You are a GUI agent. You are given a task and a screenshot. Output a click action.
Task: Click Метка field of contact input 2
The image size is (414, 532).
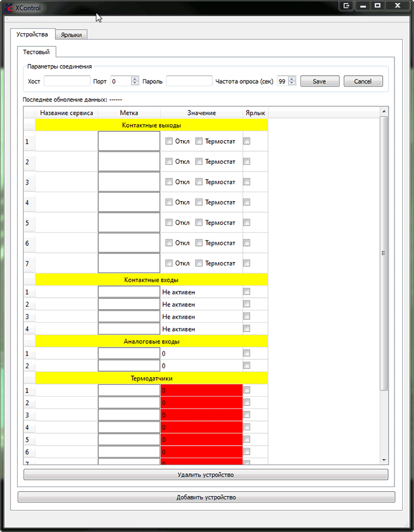pos(129,304)
